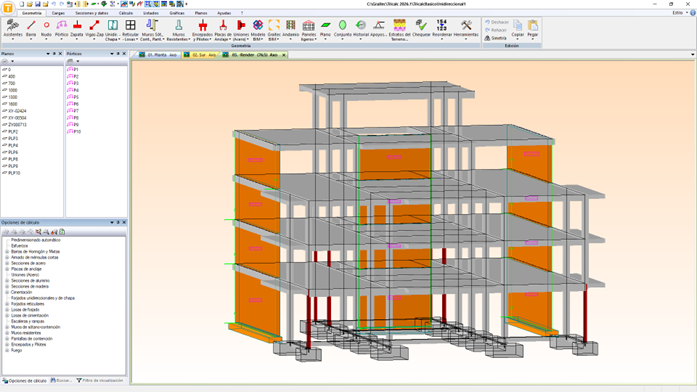
Task: Switch to the Geometría ribbon tab
Action: pyautogui.click(x=32, y=13)
